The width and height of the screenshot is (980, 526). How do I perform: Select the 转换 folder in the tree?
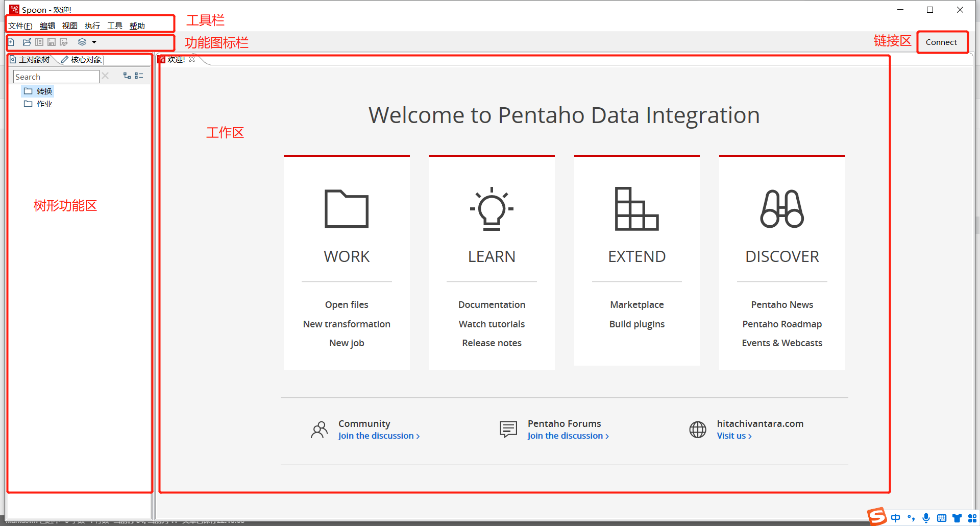point(38,91)
